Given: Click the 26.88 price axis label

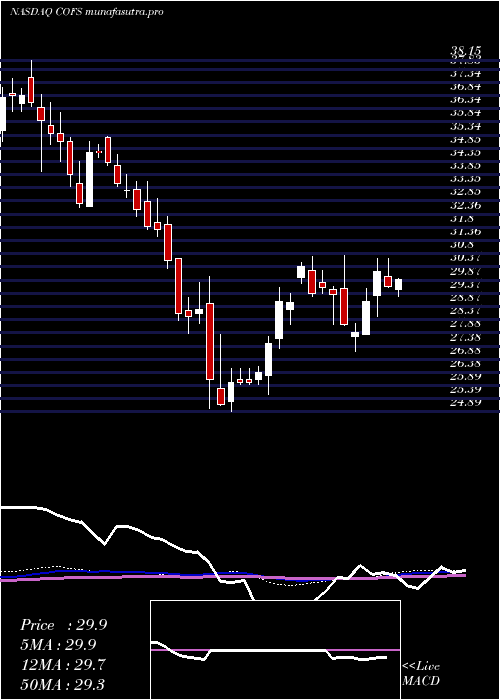Looking at the screenshot, I should pyautogui.click(x=465, y=350).
